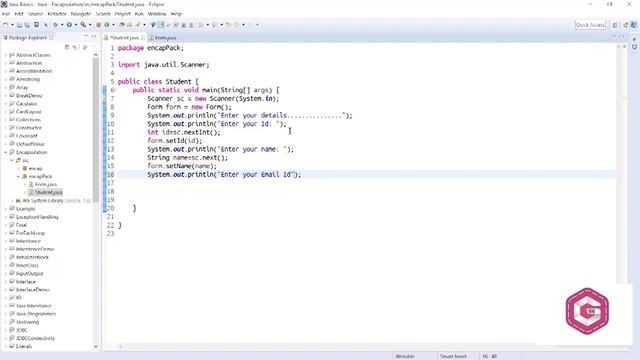Collapse the encapPack package node
This screenshot has height=360, width=640.
point(18,176)
